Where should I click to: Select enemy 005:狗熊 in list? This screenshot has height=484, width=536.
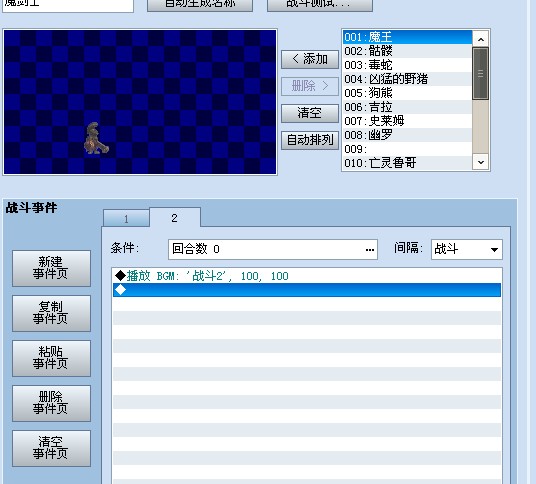[x=407, y=93]
